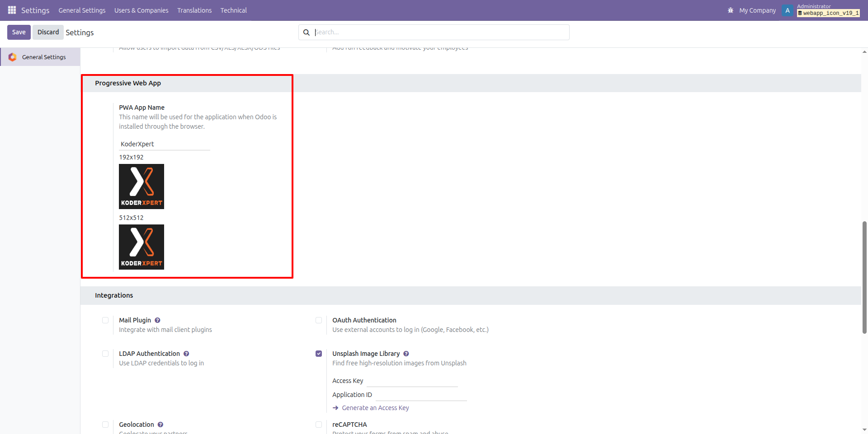Discard the settings changes
The height and width of the screenshot is (434, 868).
pyautogui.click(x=48, y=32)
